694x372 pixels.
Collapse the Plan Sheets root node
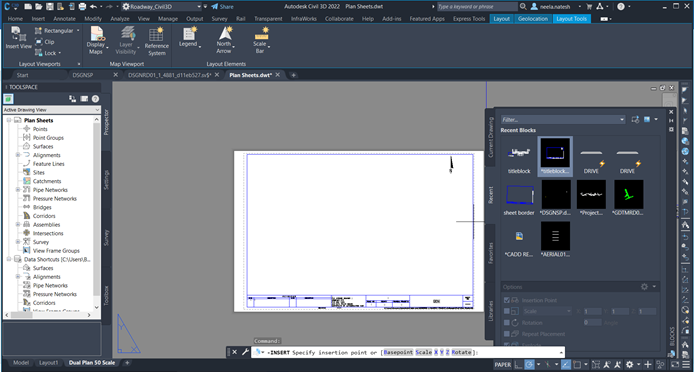click(9, 120)
